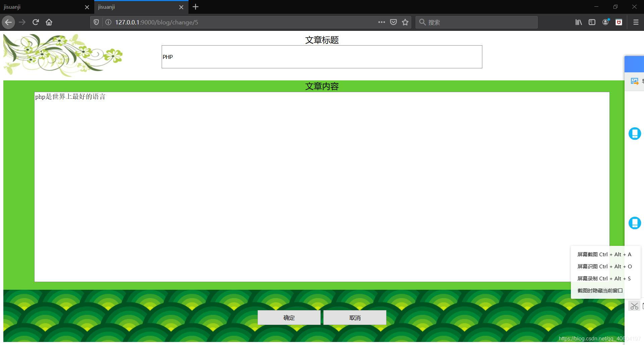This screenshot has height=345, width=644.
Task: Click the 确定 button
Action: tap(289, 318)
